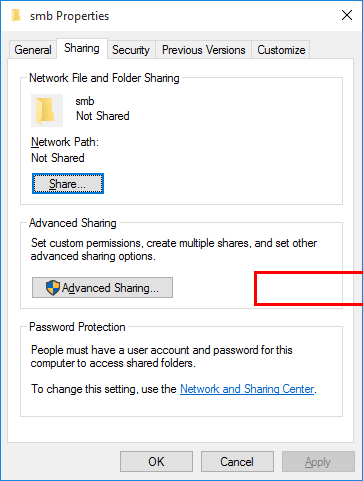Close the smb Properties dialog
This screenshot has width=363, height=481.
pyautogui.click(x=347, y=15)
